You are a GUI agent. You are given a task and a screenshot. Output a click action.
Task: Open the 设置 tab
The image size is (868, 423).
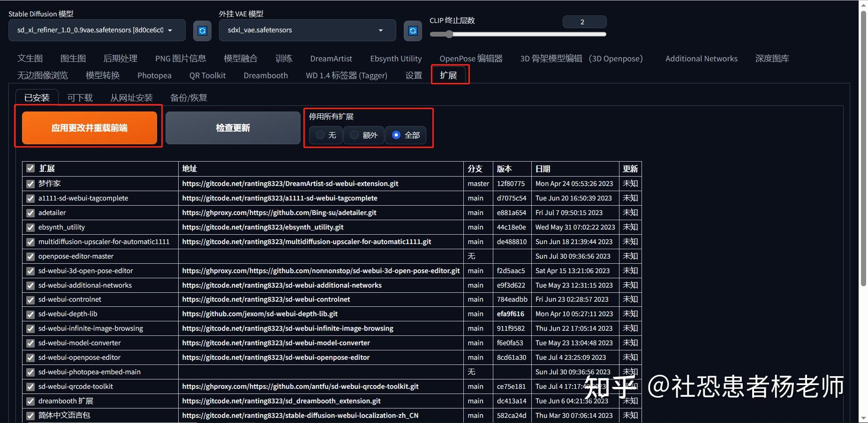413,75
